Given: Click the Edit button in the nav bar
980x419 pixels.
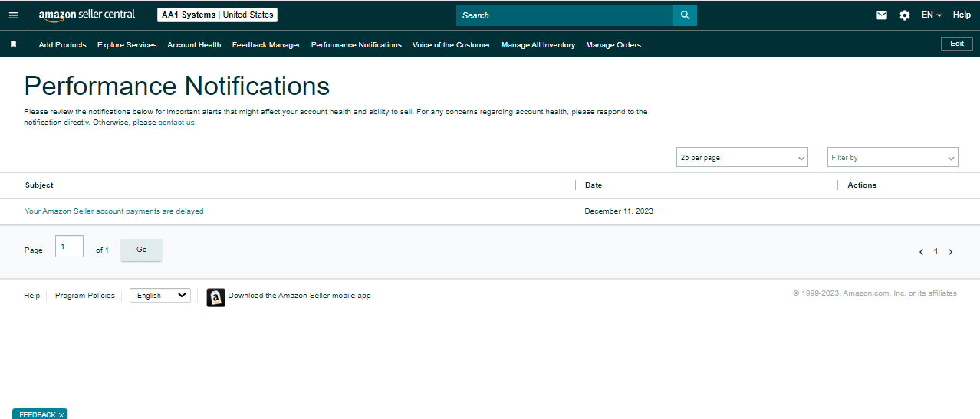Looking at the screenshot, I should [x=957, y=44].
